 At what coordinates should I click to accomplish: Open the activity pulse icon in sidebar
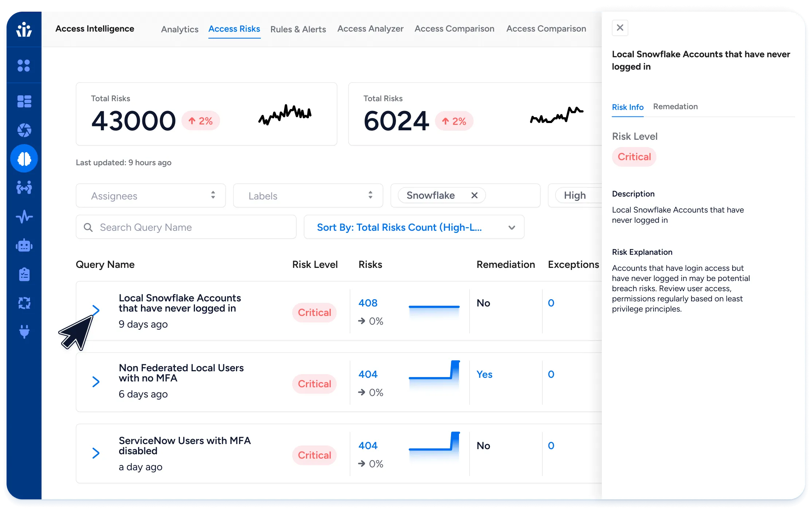pyautogui.click(x=24, y=217)
